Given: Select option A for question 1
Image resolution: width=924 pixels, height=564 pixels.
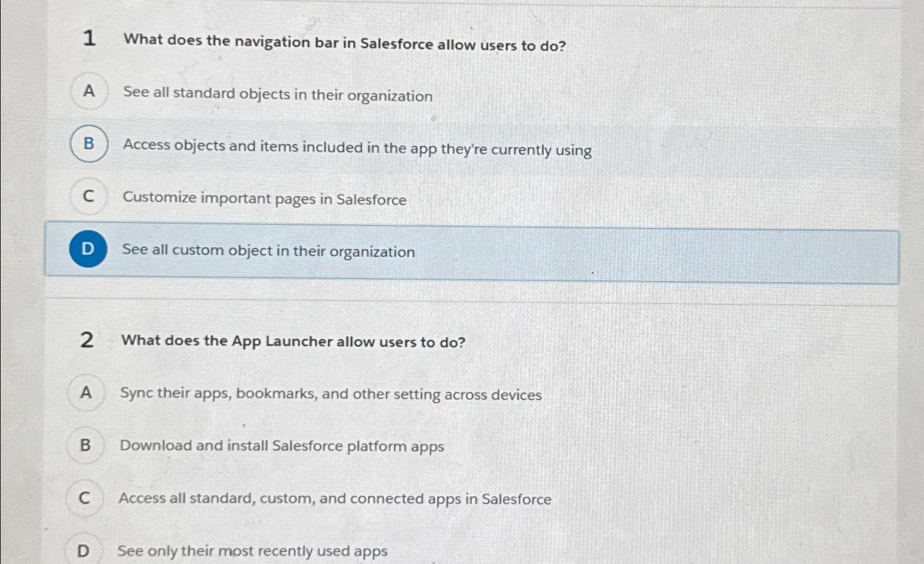Looking at the screenshot, I should click(x=88, y=92).
